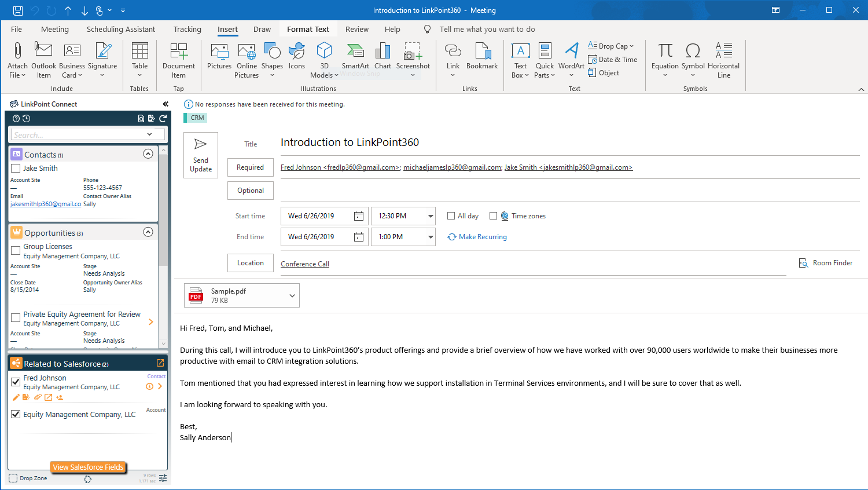
Task: Insert a Bookmark
Action: (482, 56)
